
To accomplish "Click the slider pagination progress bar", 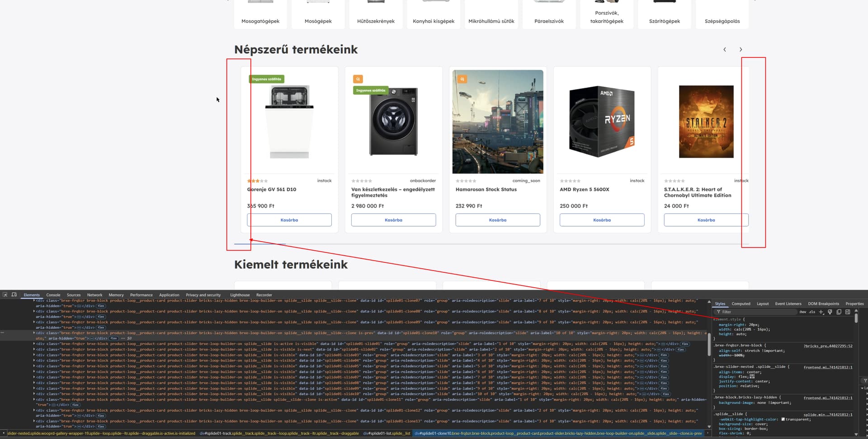I will [491, 244].
